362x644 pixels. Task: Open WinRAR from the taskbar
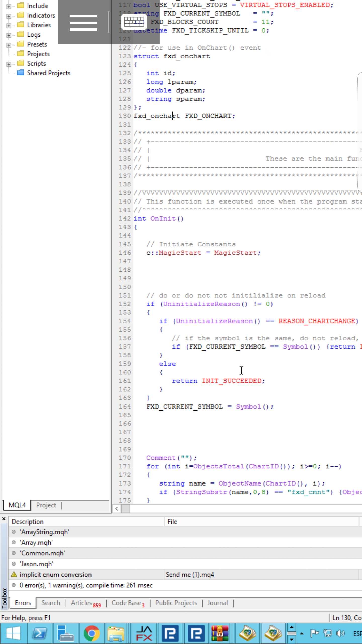(x=220, y=633)
